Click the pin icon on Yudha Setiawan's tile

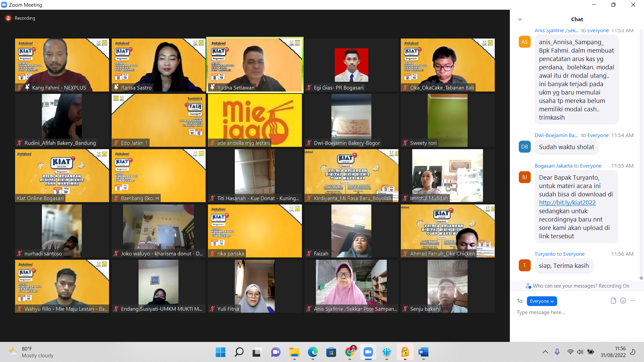(x=212, y=87)
